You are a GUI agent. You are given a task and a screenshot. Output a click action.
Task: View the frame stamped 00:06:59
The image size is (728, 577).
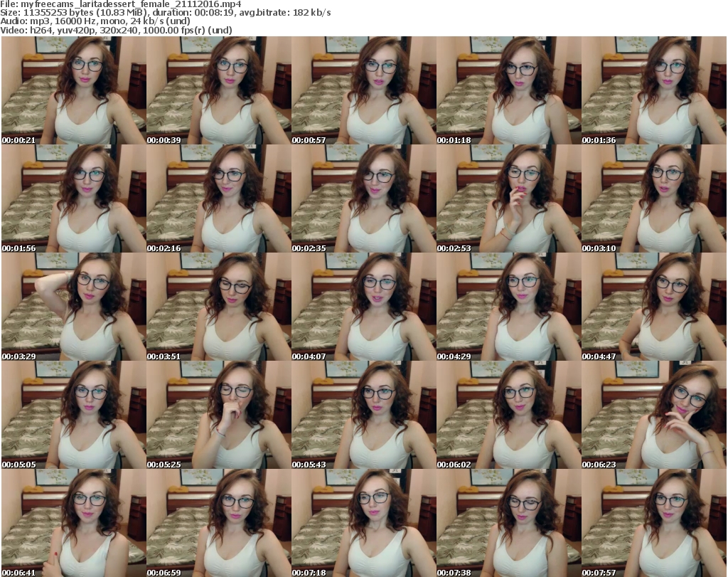tap(219, 523)
